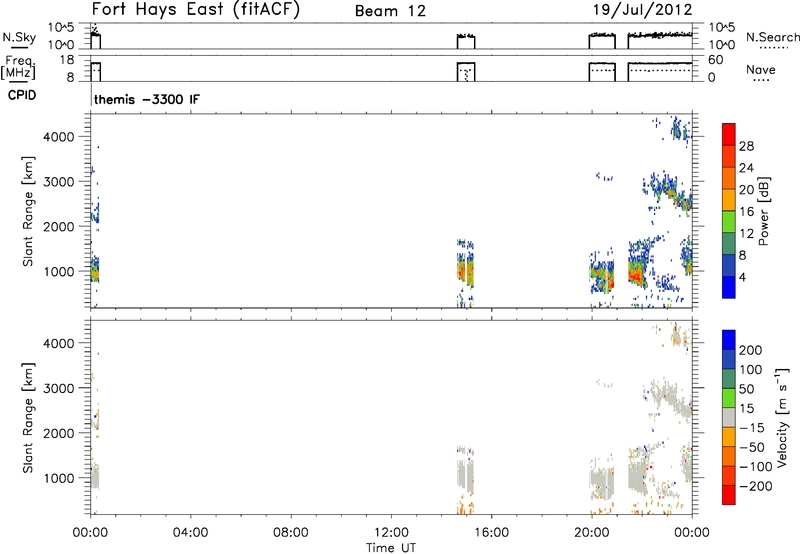
Task: Click the frequency box near 15:00 UT
Action: (x=466, y=72)
